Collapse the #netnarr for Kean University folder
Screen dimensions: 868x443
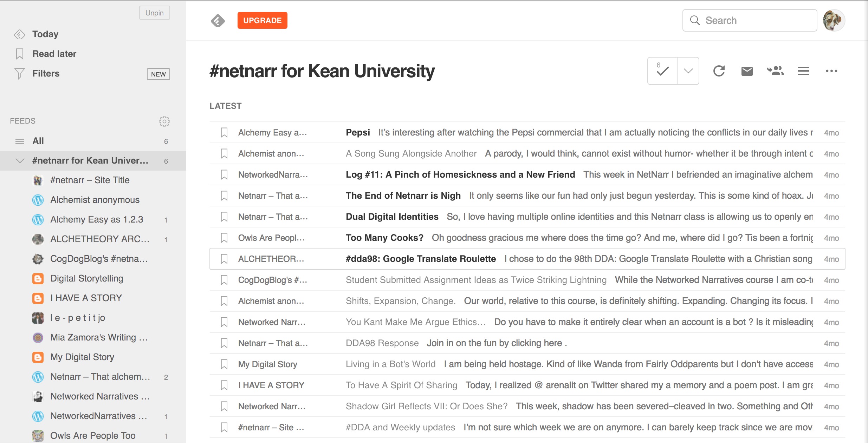[x=20, y=161]
